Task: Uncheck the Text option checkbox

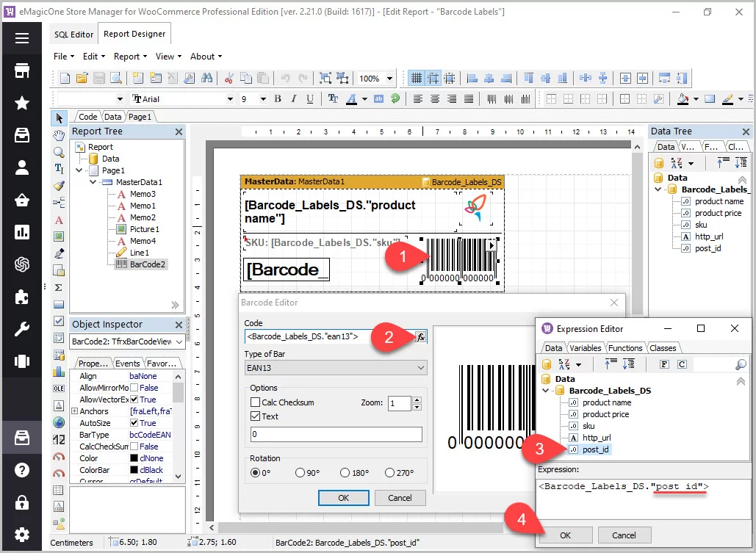Action: tap(256, 416)
